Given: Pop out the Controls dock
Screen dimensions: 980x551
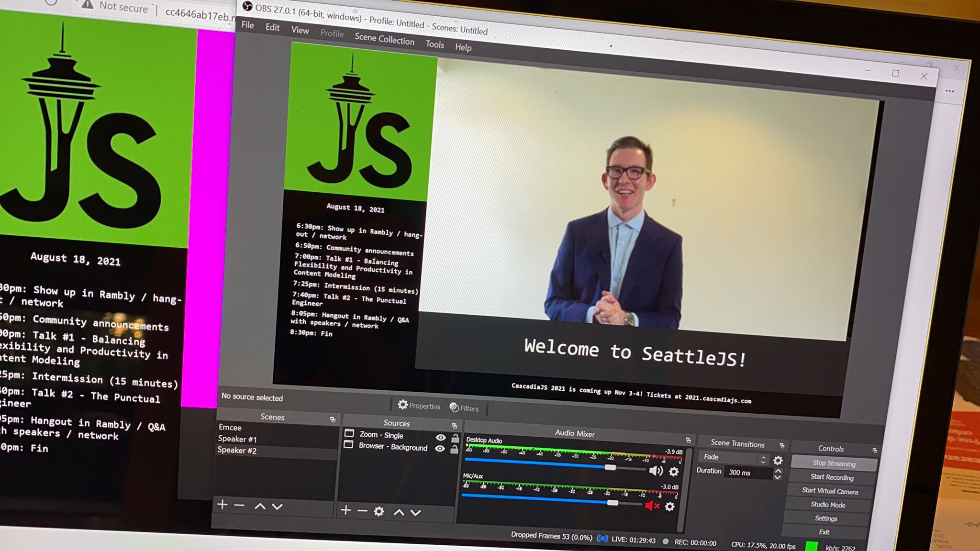Looking at the screenshot, I should click(x=874, y=451).
